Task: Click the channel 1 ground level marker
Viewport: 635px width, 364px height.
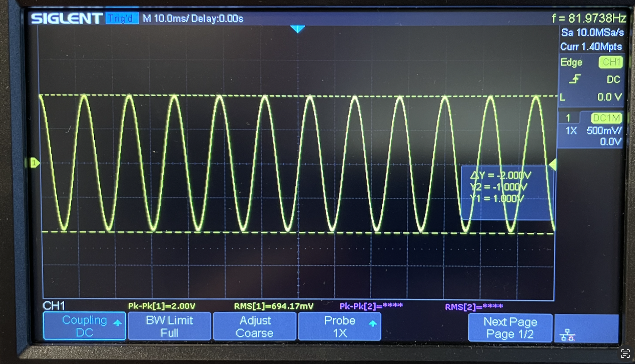Action: [x=34, y=163]
